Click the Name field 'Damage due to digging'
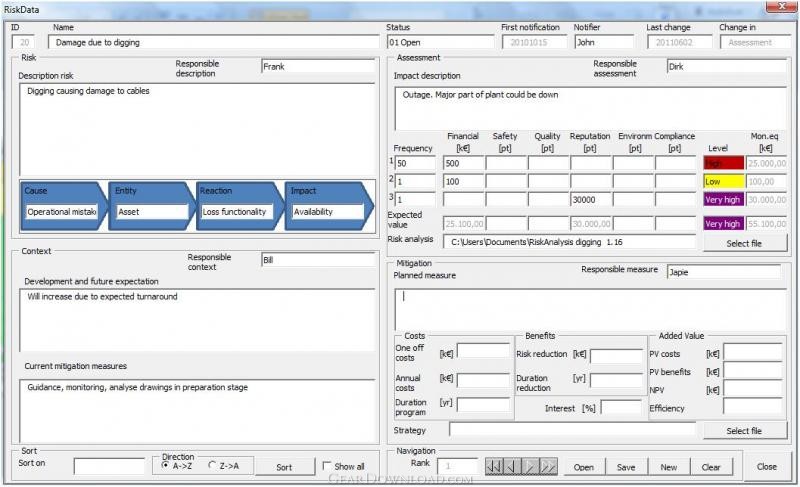The image size is (800, 487). [214, 42]
